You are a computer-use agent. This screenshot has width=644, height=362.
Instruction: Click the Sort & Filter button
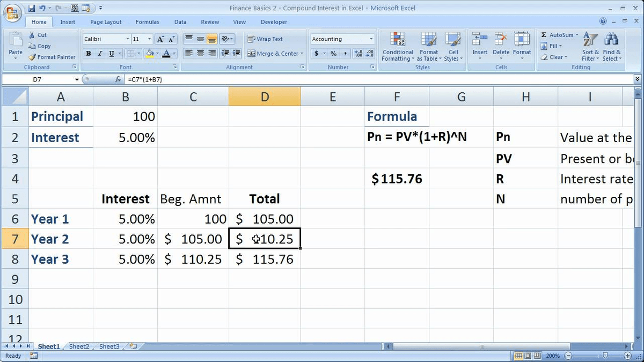coord(590,47)
